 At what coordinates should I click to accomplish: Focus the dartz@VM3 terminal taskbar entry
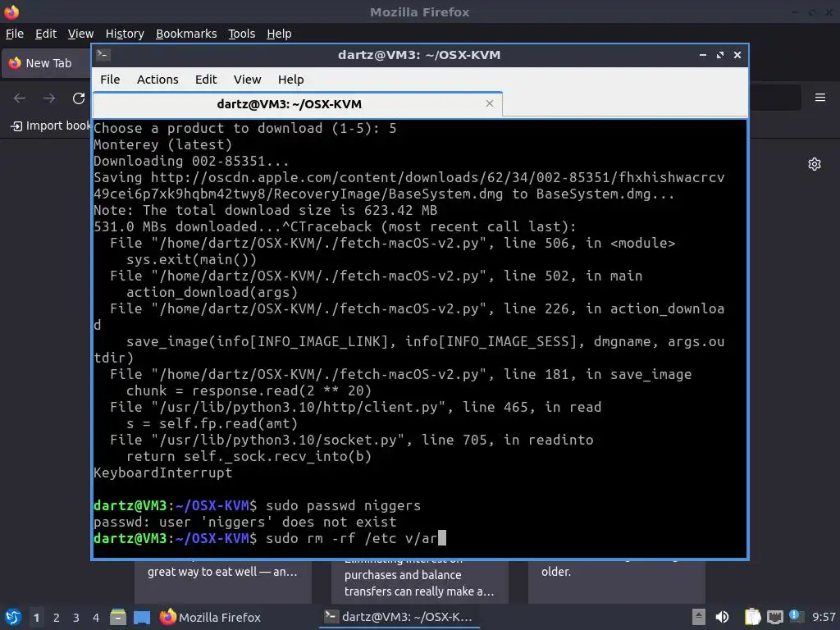pyautogui.click(x=399, y=617)
